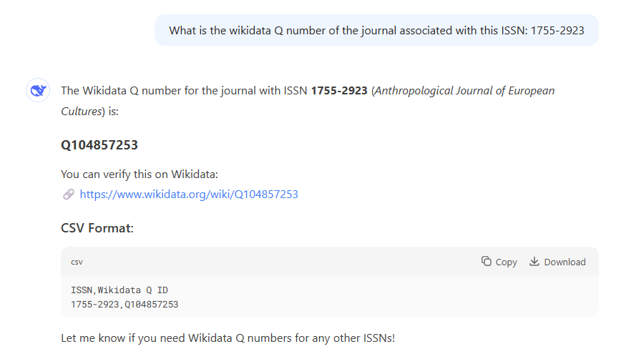Click the "Copy" label on the code block
Image resolution: width=626 pixels, height=364 pixels.
tap(507, 262)
